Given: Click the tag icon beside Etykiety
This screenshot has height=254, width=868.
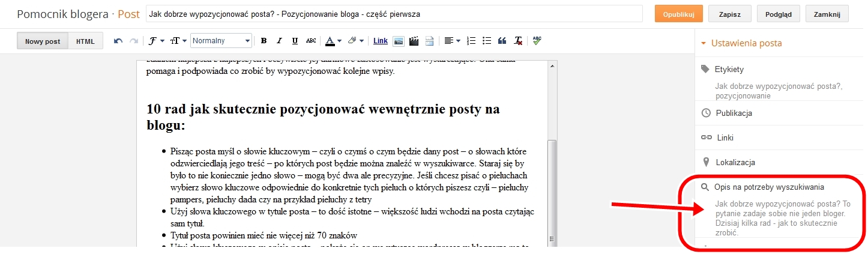Looking at the screenshot, I should [706, 69].
